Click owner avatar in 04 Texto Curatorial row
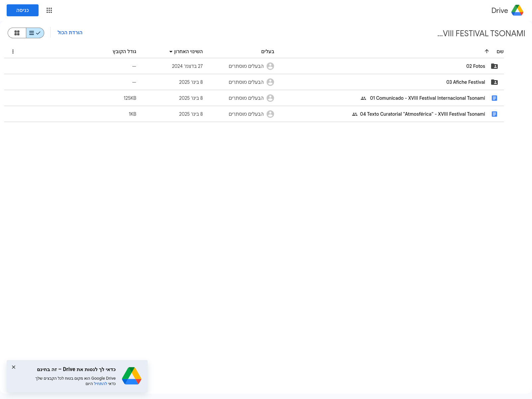 [x=270, y=114]
